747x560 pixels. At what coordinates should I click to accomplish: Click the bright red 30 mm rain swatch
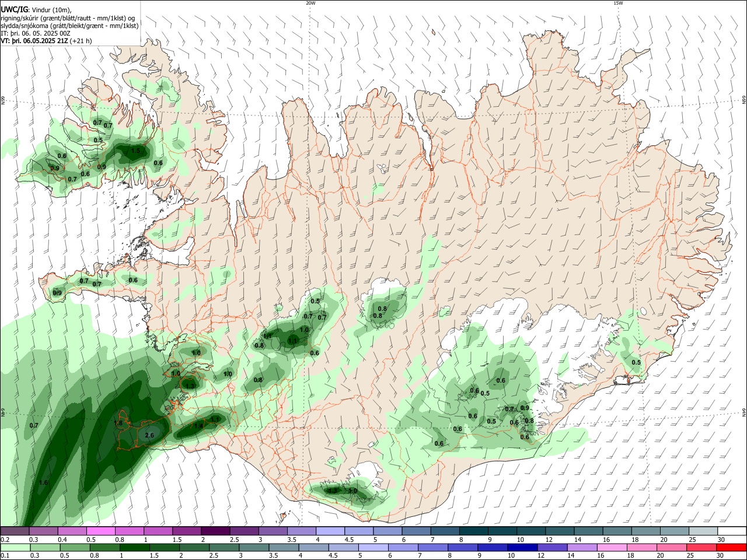pos(732,547)
